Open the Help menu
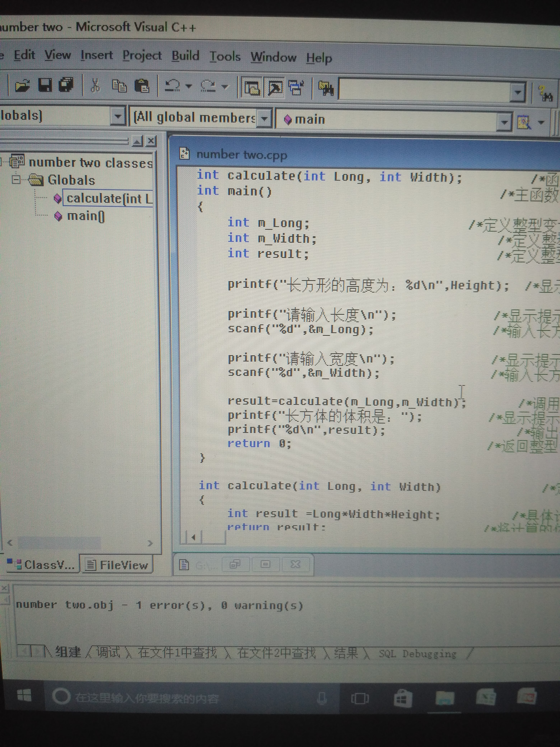560x747 pixels. [x=319, y=58]
